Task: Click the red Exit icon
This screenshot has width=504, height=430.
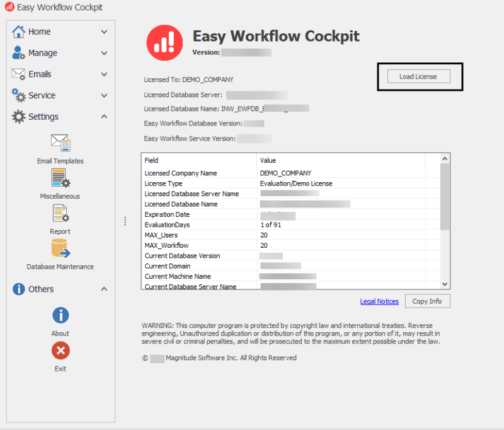Action: click(60, 351)
